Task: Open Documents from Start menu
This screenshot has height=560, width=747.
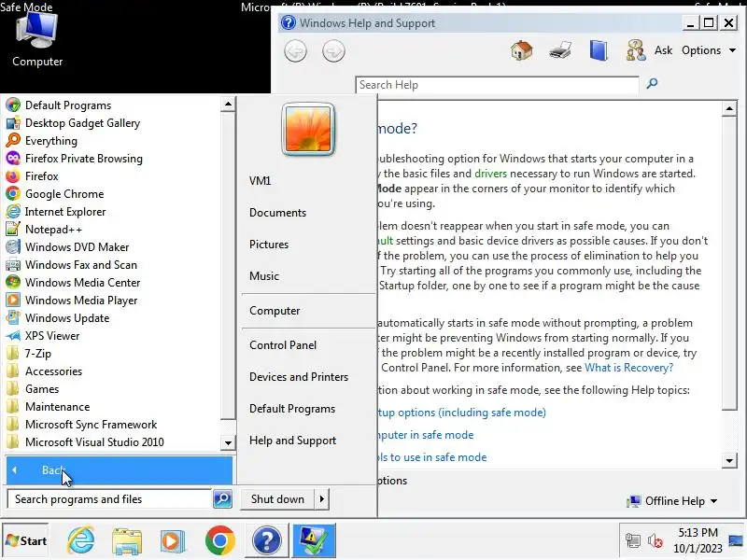Action: 277,213
